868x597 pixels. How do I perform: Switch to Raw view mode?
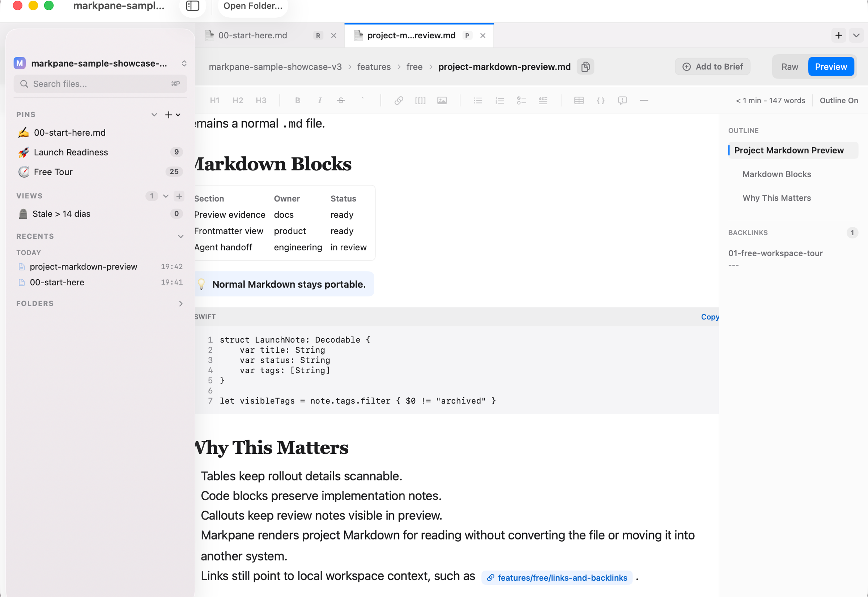(790, 67)
